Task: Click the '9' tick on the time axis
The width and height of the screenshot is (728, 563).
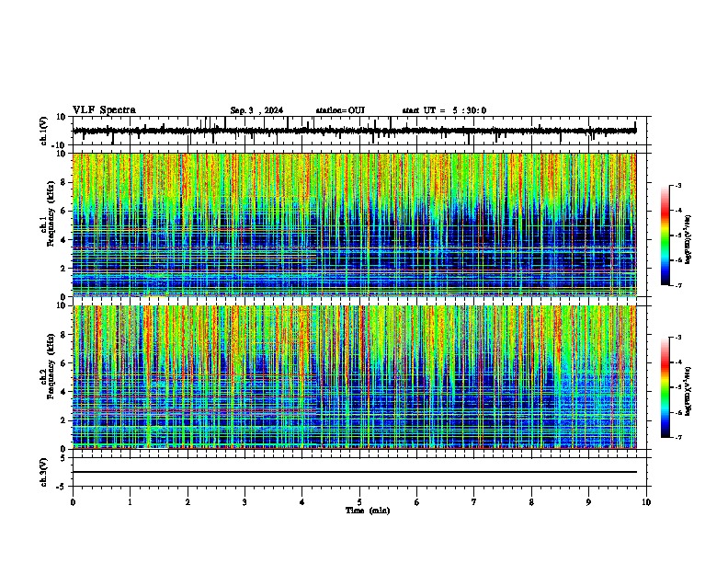Action: pyautogui.click(x=588, y=502)
